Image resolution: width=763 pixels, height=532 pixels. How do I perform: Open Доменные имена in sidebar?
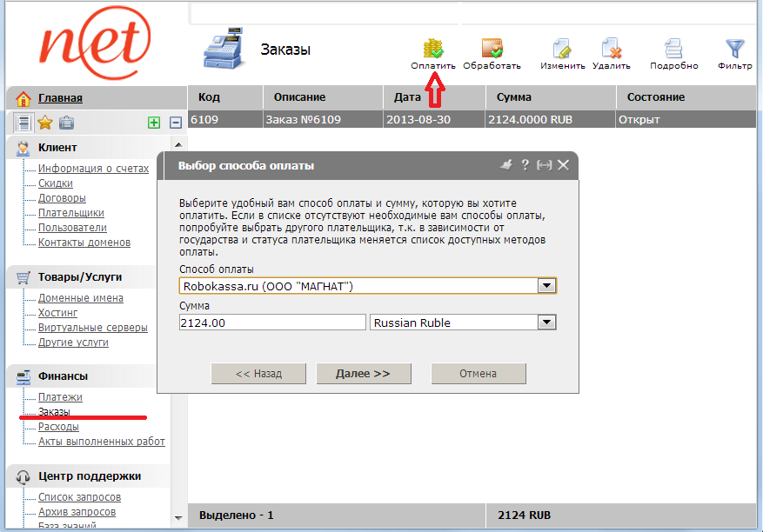coord(80,298)
